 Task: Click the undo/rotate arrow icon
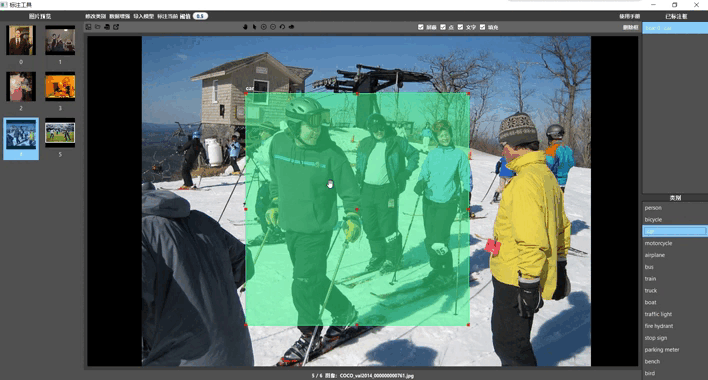pos(282,27)
